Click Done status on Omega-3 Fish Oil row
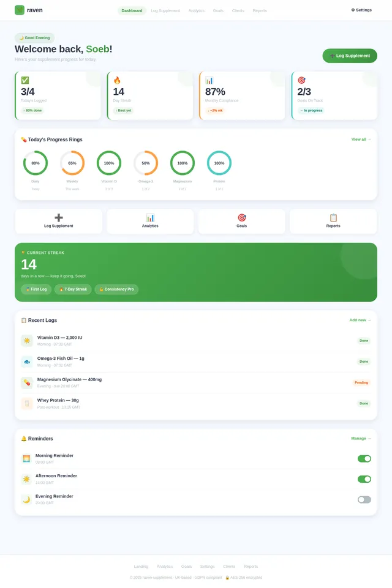Image resolution: width=392 pixels, height=588 pixels. (363, 362)
